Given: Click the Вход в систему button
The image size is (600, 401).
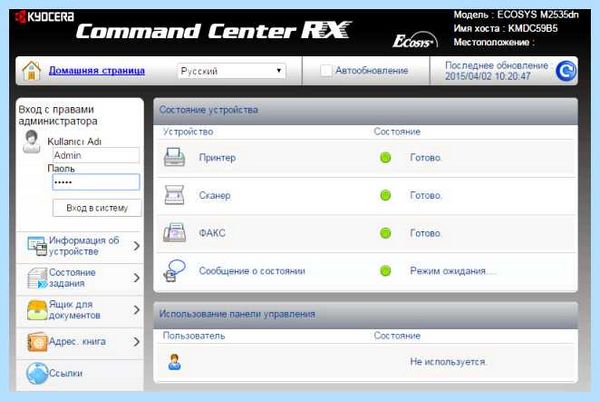Looking at the screenshot, I should coord(97,208).
